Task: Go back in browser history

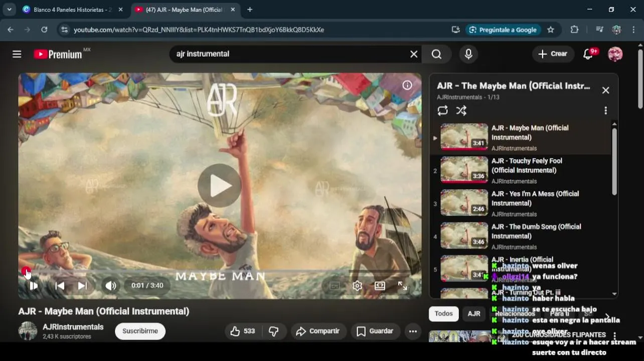Action: [11, 30]
